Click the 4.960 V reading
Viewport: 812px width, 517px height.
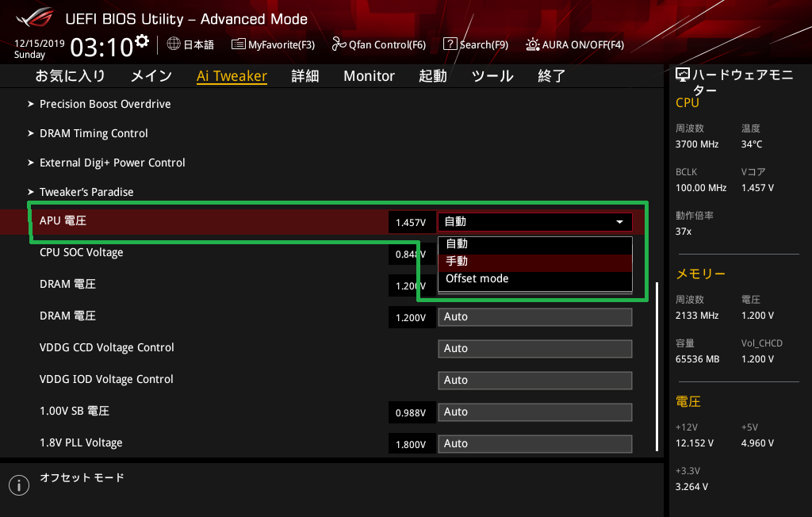757,443
